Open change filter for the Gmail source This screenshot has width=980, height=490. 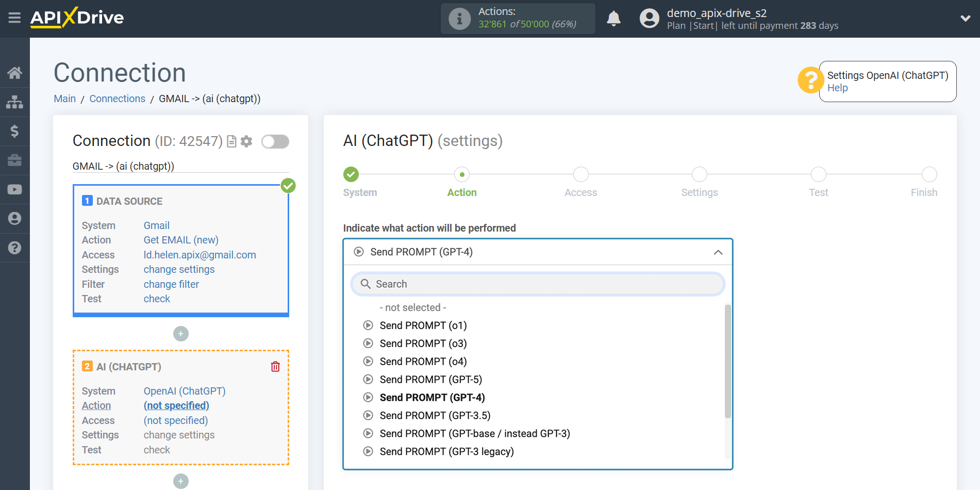click(x=171, y=284)
